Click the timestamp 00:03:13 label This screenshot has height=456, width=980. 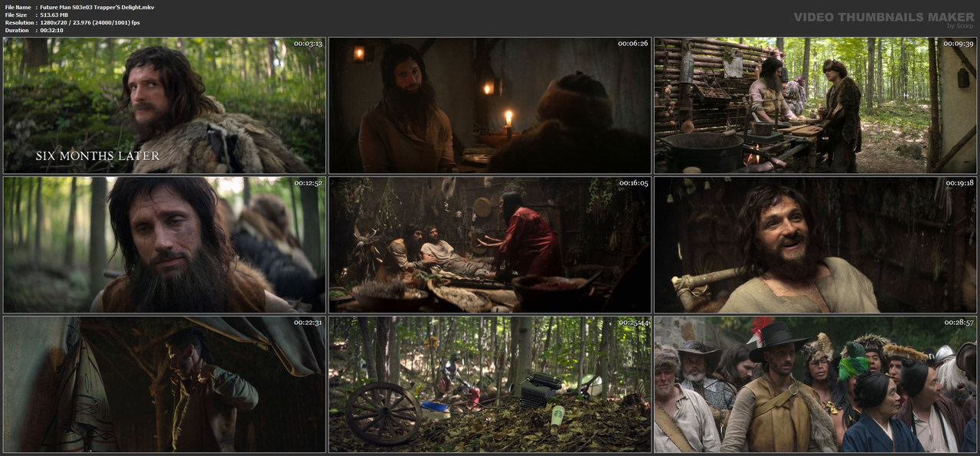coord(308,44)
